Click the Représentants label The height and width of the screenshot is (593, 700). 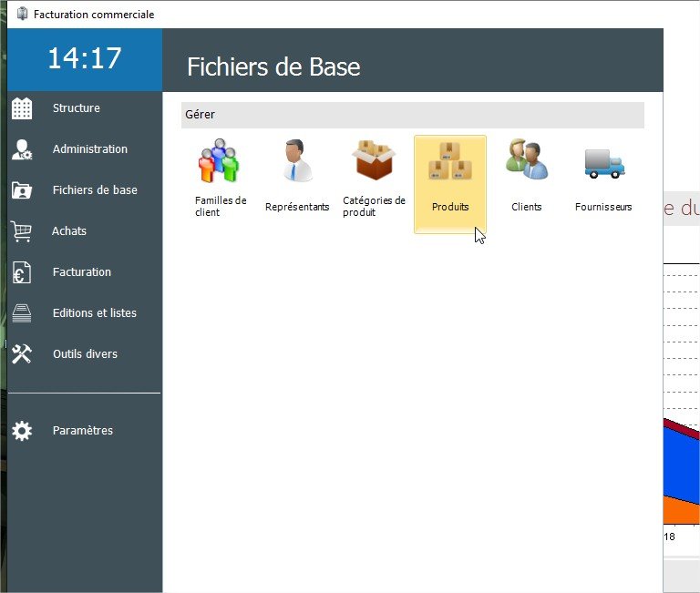[297, 207]
